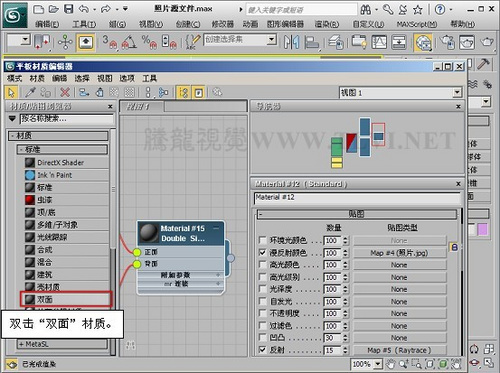This screenshot has width=500, height=373.
Task: Click the zoom magnifier tool in editor
Action: [403, 364]
